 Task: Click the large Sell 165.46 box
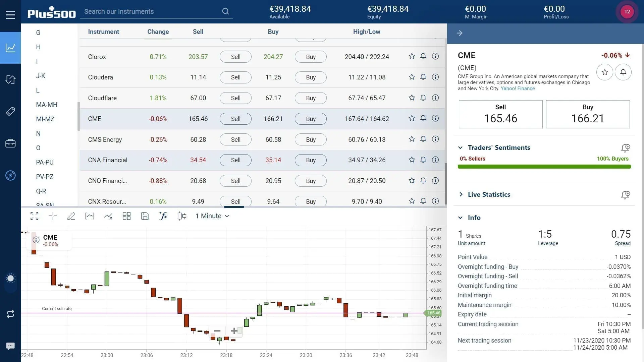coord(500,114)
